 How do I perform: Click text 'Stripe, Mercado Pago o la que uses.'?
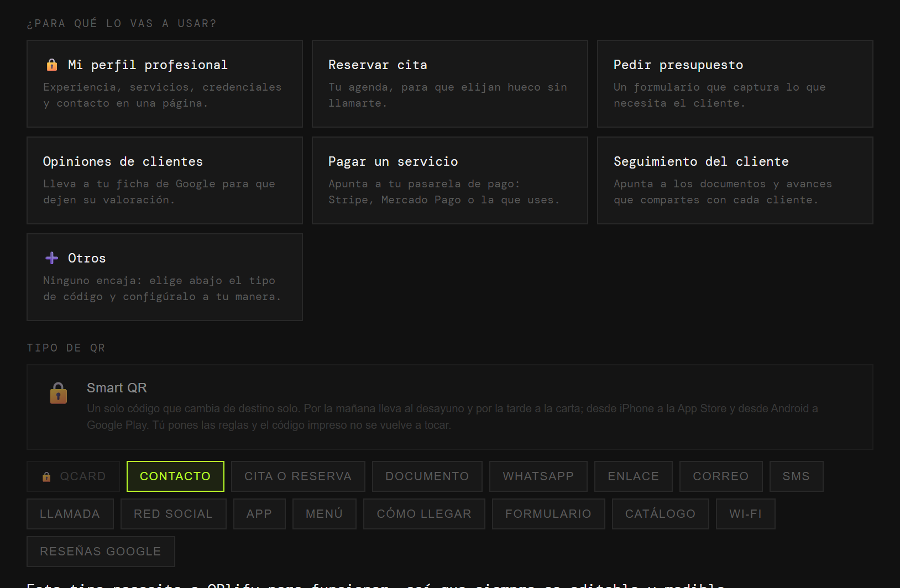(x=444, y=200)
